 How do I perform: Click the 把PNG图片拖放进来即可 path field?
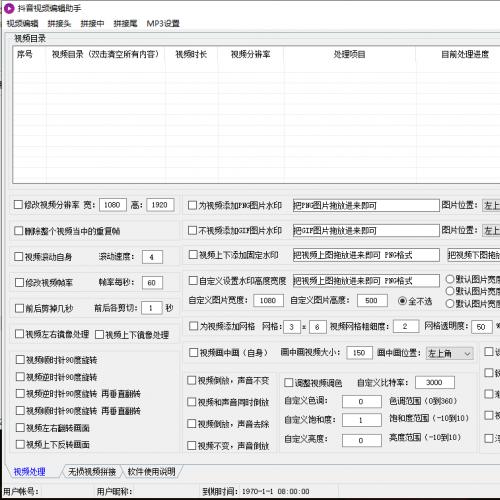click(366, 205)
